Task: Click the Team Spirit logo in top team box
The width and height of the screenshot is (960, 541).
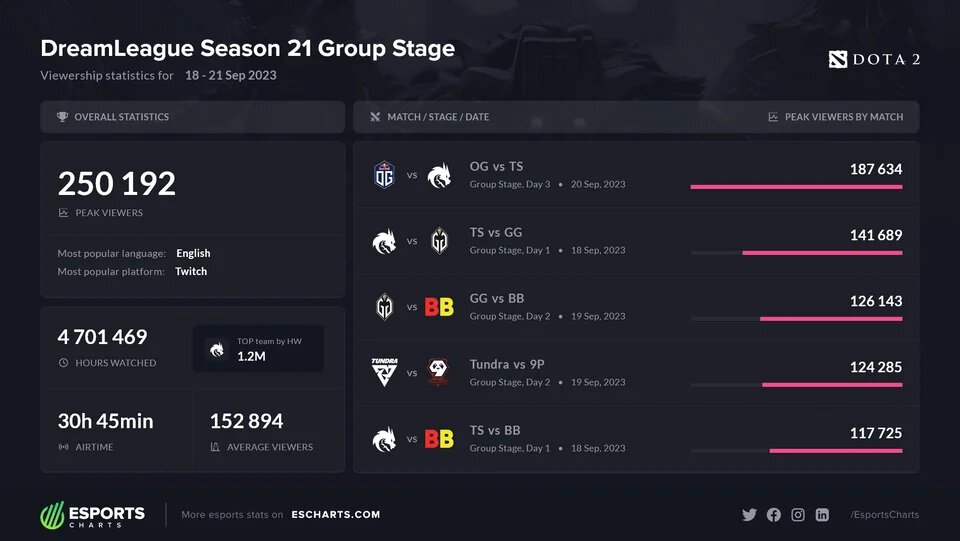Action: click(x=216, y=349)
